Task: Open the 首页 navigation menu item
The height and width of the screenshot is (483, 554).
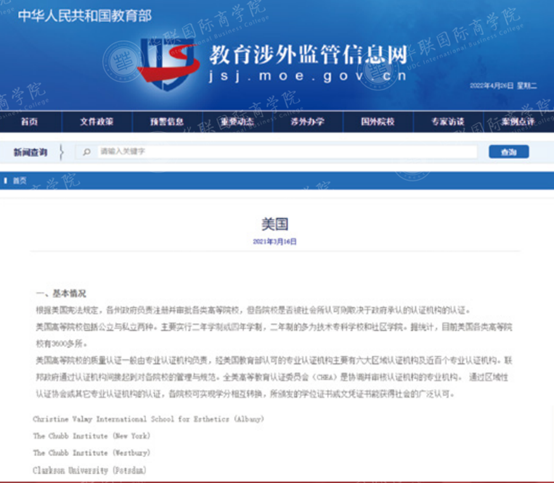Action: point(29,122)
